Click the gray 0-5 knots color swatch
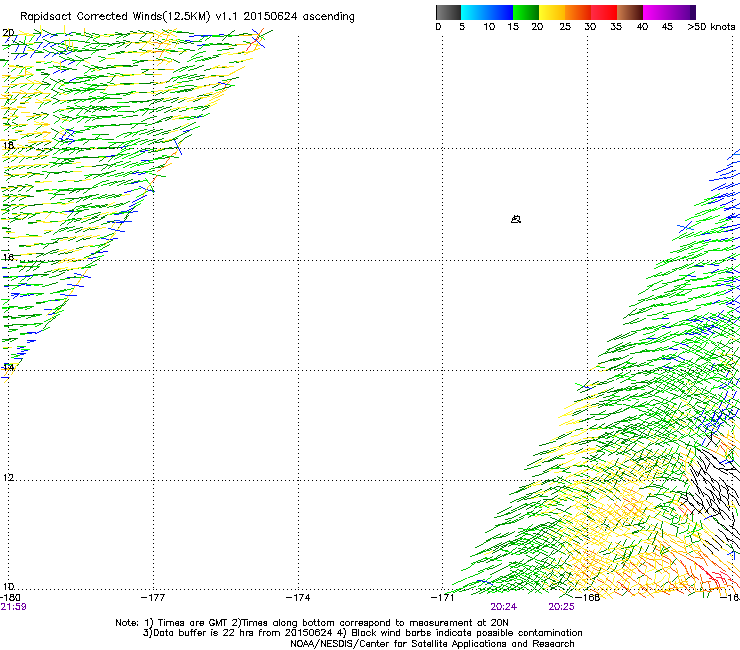740x650 pixels. pos(448,12)
